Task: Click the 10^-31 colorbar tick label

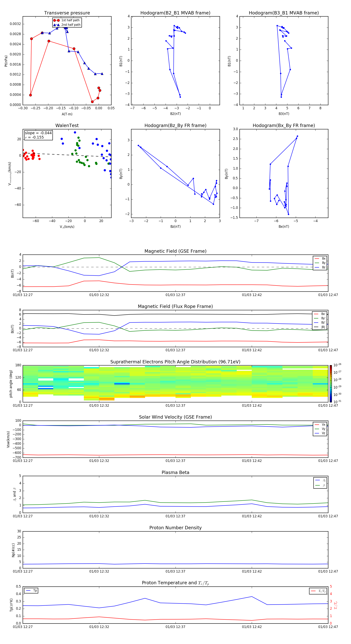Action: [337, 402]
